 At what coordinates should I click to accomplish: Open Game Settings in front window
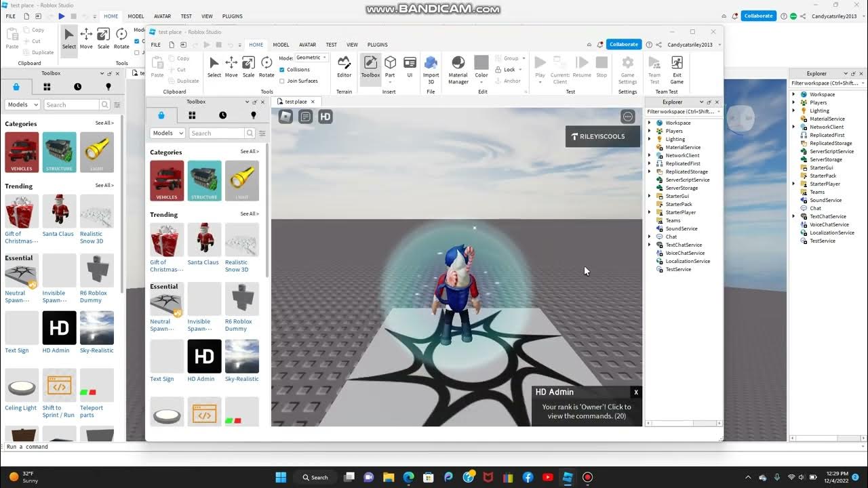point(628,70)
